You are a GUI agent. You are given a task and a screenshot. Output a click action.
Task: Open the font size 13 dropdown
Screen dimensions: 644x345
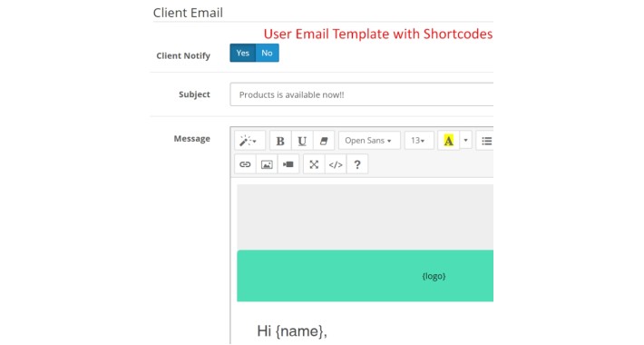pyautogui.click(x=419, y=141)
